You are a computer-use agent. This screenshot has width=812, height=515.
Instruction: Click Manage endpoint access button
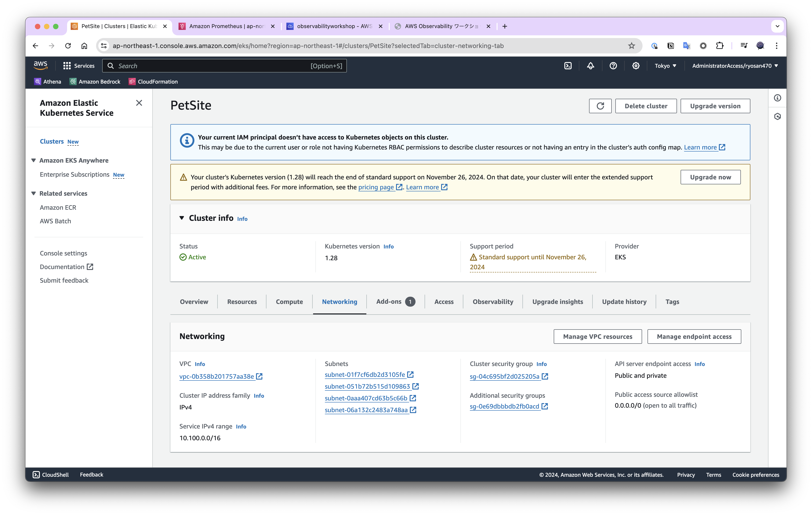point(694,336)
